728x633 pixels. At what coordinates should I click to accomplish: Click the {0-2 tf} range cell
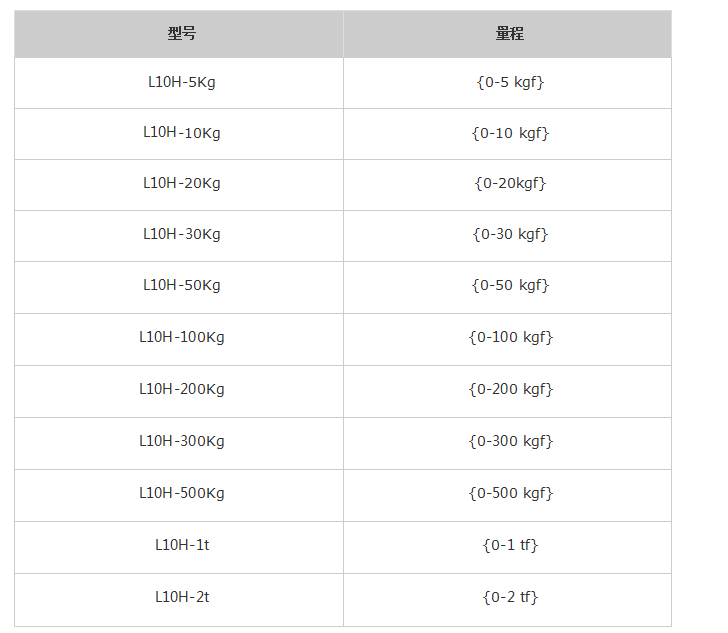[510, 597]
